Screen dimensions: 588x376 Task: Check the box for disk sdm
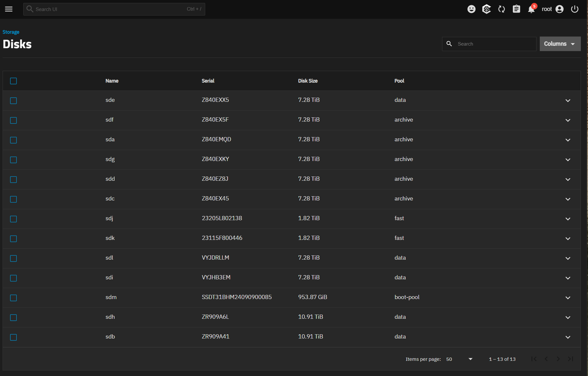[13, 298]
